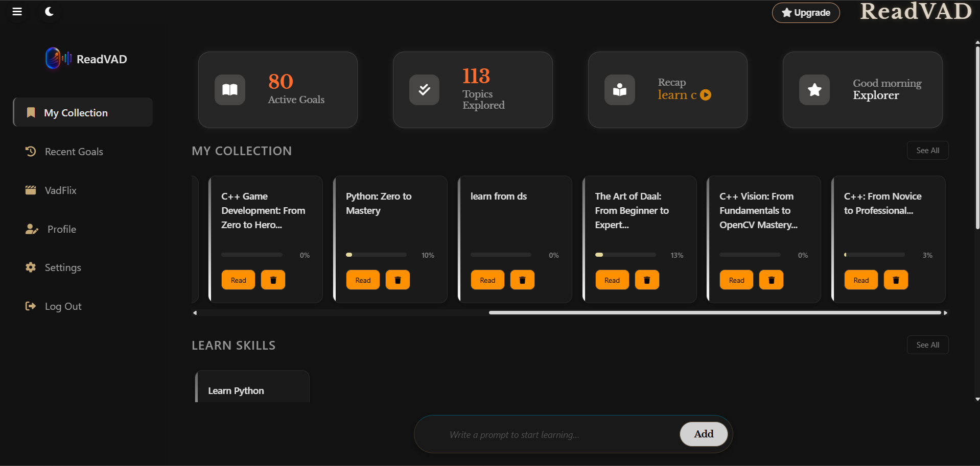Play the 'learn c' recap
980x466 pixels.
706,95
